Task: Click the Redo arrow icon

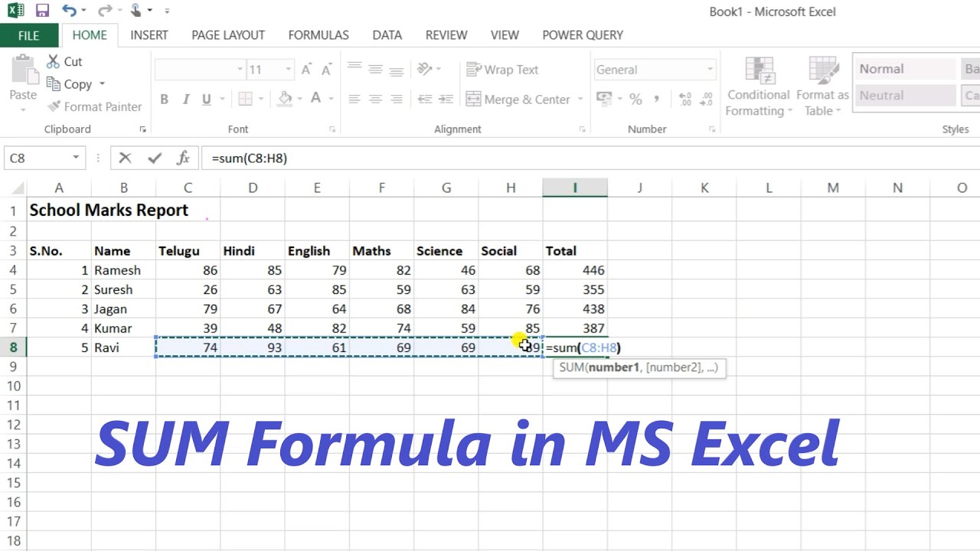Action: pos(104,11)
